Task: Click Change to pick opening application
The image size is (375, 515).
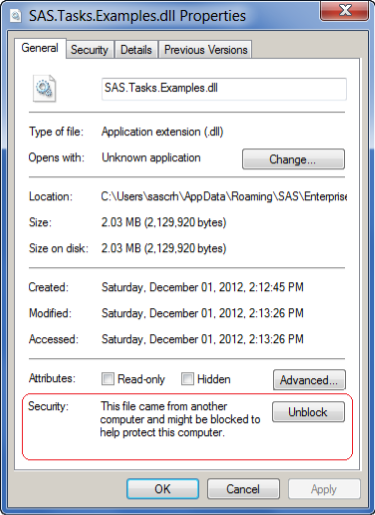Action: coord(293,159)
